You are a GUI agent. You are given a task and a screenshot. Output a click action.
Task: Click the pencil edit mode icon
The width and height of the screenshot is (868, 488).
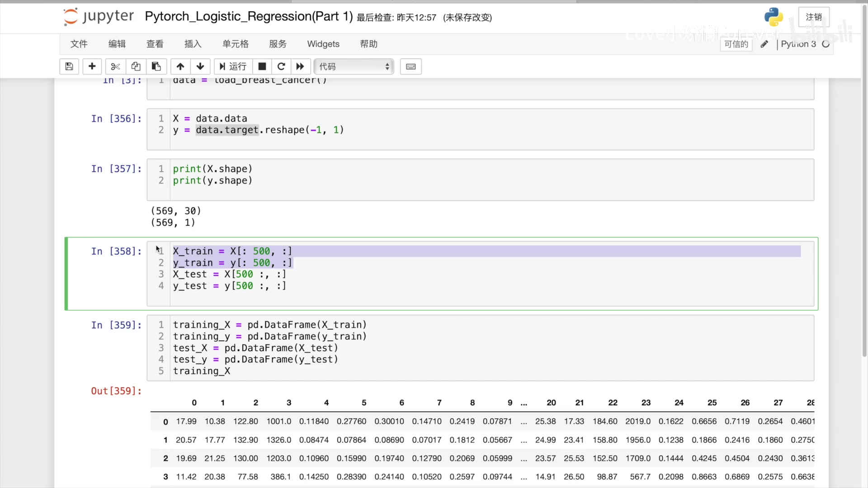coord(764,44)
